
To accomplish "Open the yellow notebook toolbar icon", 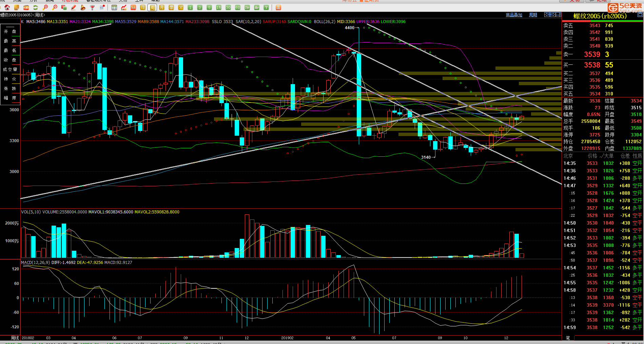I will 16,7.
